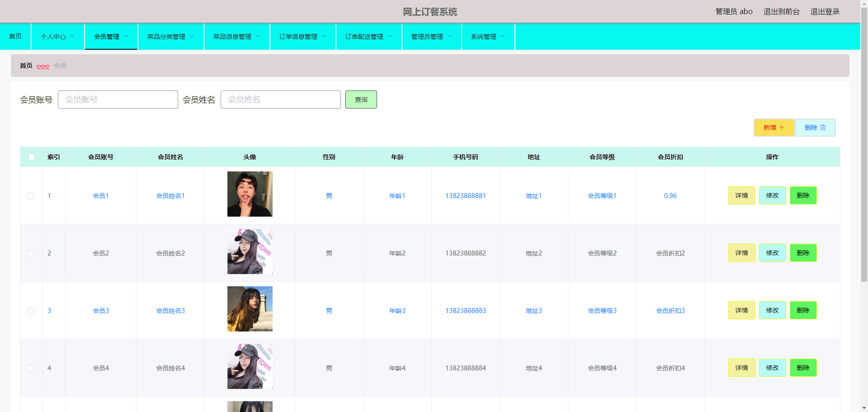
Task: Expand the 管理员管理 menu chevron
Action: click(x=449, y=37)
